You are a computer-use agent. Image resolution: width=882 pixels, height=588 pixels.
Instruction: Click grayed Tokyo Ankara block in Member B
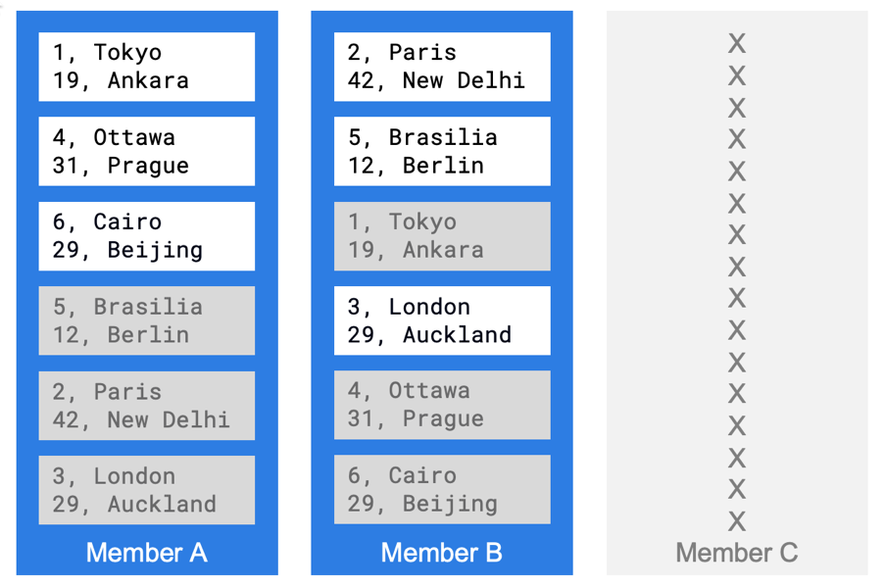pos(441,236)
